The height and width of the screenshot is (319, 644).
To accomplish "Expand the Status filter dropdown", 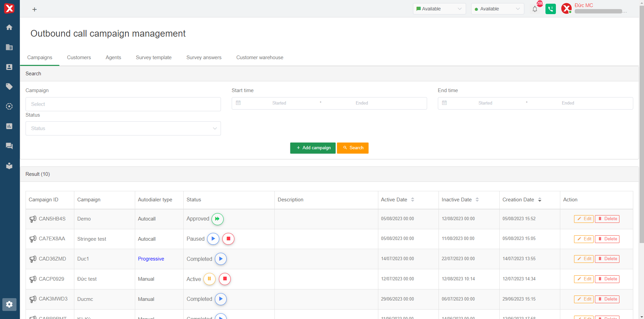I will (x=123, y=128).
